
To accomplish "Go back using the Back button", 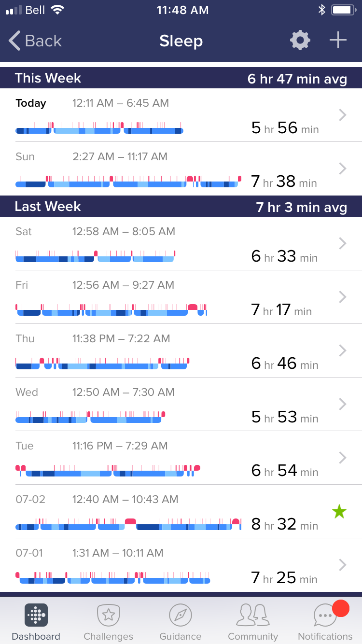I will pos(35,41).
